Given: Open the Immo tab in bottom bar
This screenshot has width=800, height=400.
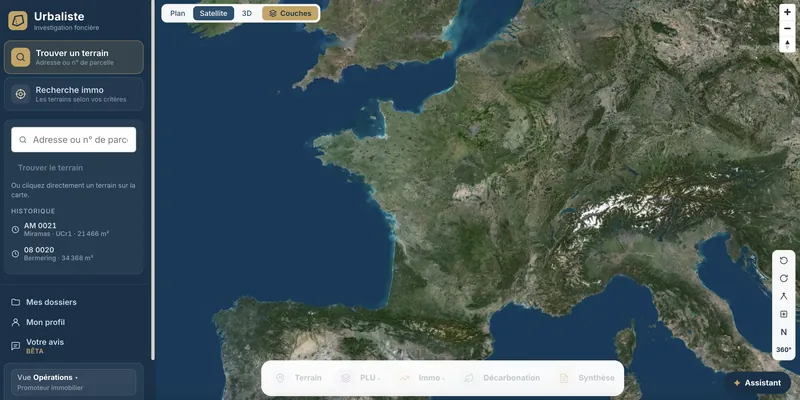Looking at the screenshot, I should coord(421,378).
